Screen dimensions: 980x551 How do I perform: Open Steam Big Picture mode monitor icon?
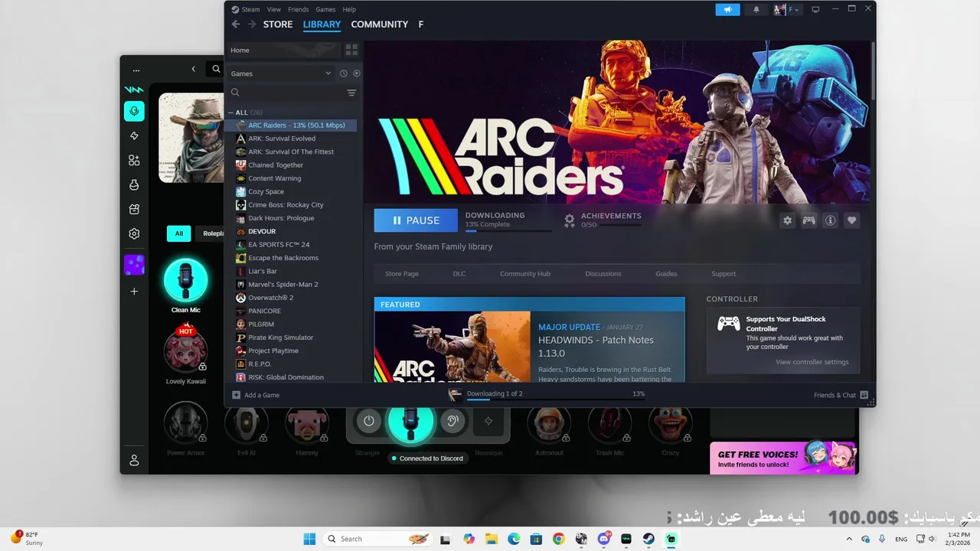tap(815, 9)
